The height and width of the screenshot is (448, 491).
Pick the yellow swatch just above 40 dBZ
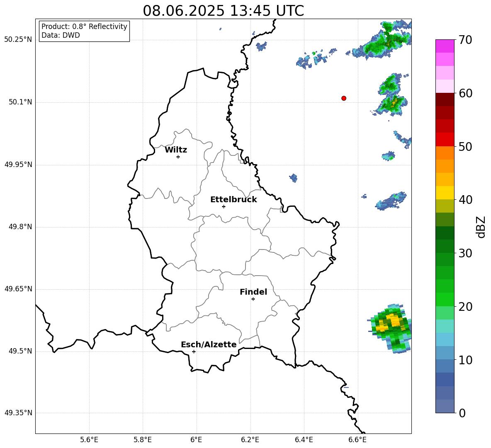[x=445, y=193]
